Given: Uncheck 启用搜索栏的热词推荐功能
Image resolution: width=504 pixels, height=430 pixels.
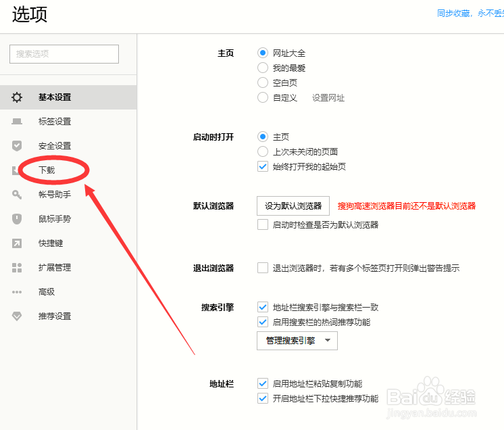Looking at the screenshot, I should pos(263,322).
